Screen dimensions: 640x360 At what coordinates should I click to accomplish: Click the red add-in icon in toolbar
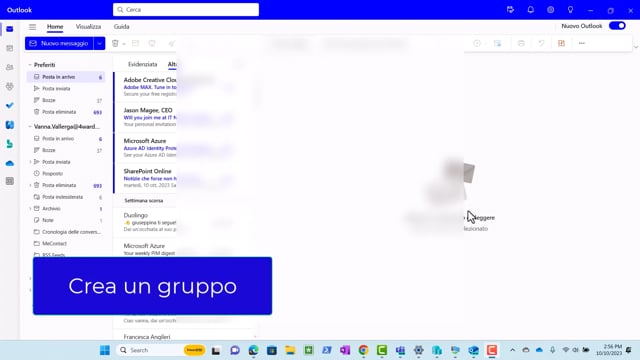pos(561,43)
